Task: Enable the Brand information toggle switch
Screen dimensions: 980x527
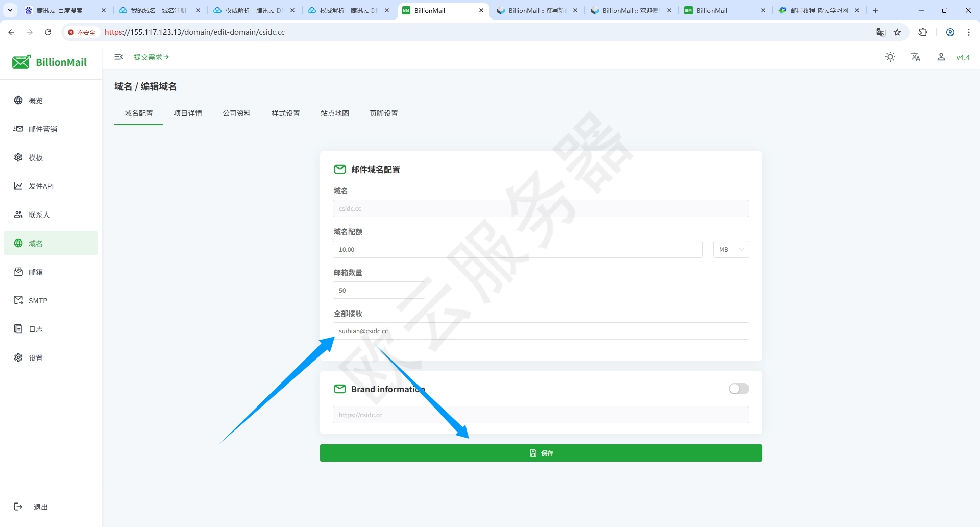Action: pos(739,389)
